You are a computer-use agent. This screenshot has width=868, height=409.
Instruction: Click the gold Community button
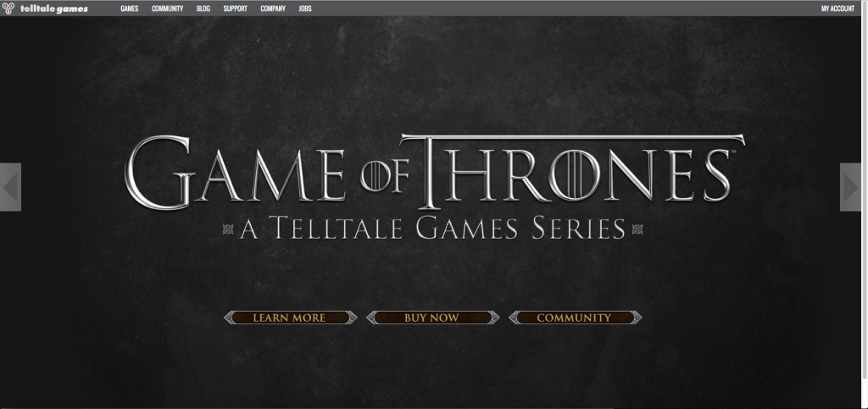pyautogui.click(x=575, y=318)
